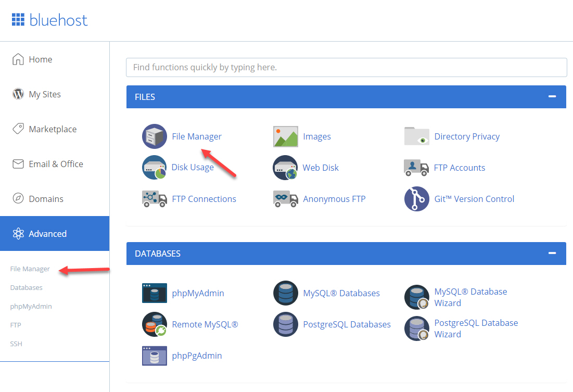Image resolution: width=573 pixels, height=392 pixels.
Task: Click the phpMyAdmin link in the Databases section
Action: pos(198,293)
